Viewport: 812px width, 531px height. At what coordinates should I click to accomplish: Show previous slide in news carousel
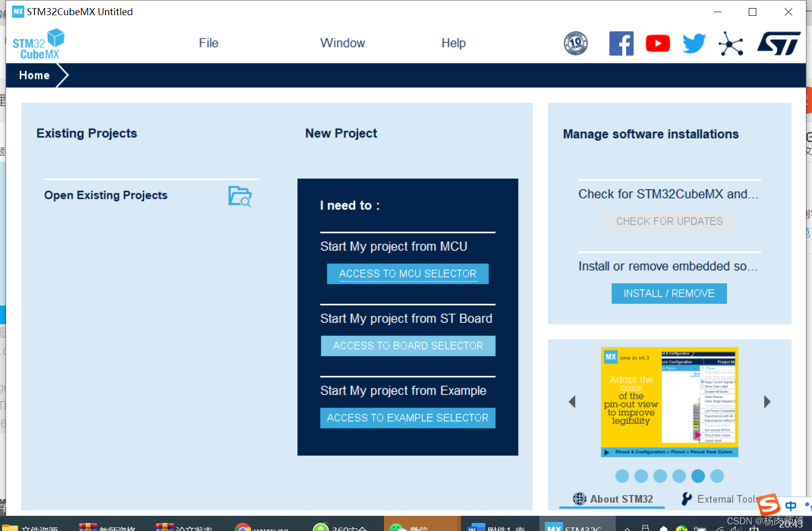[x=572, y=402]
